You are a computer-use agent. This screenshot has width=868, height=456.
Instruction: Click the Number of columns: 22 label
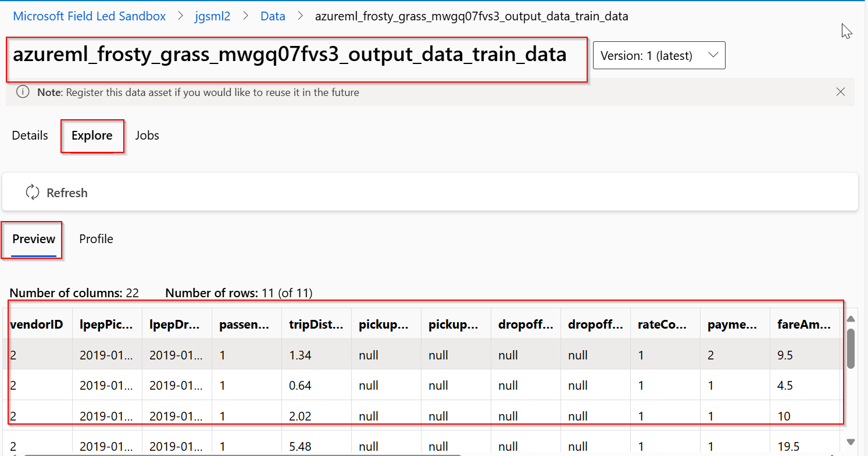coord(74,293)
